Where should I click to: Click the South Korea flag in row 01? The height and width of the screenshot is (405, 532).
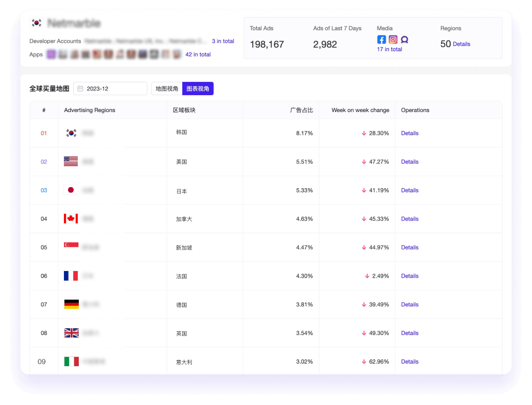tap(71, 133)
